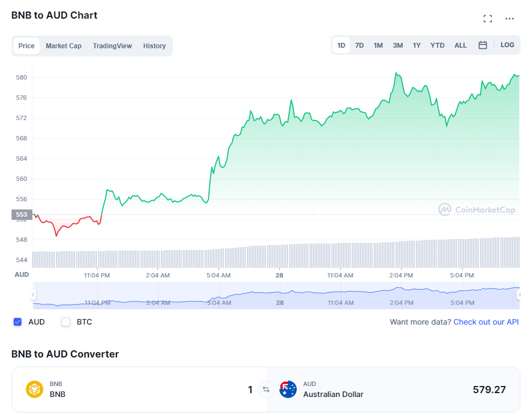Toggle the LOG scale button

pyautogui.click(x=508, y=45)
